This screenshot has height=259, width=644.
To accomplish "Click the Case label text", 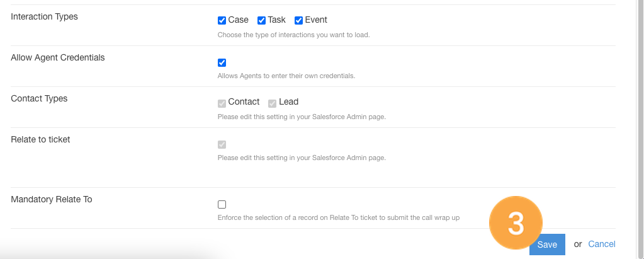I will [238, 20].
